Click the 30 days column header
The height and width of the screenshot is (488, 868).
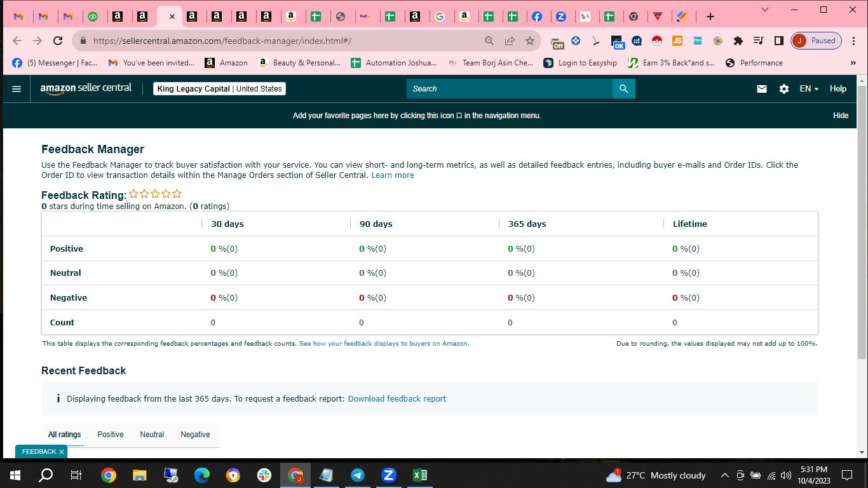tap(227, 224)
